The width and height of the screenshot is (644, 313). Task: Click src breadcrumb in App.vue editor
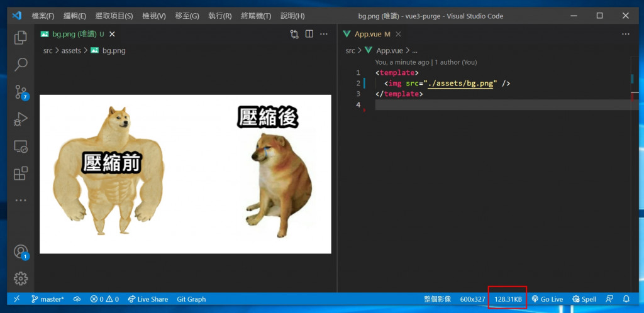click(x=350, y=51)
